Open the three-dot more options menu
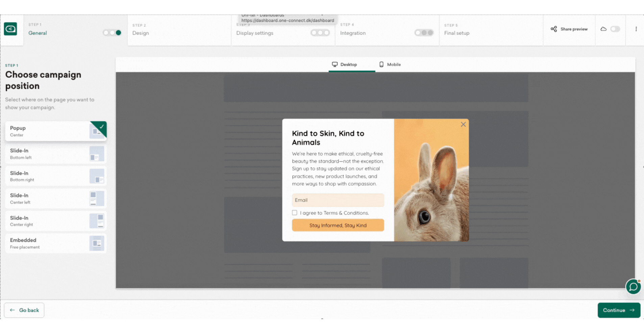Screen dimensions: 644x333 tap(636, 29)
